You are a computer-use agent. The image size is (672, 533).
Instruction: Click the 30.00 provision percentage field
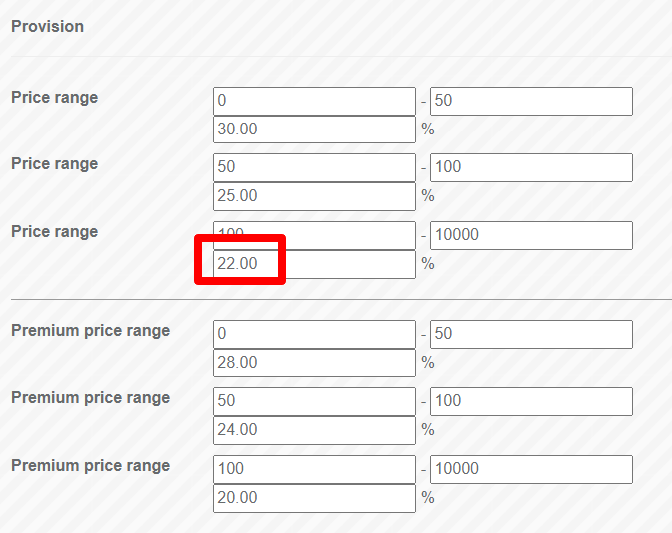tap(314, 129)
